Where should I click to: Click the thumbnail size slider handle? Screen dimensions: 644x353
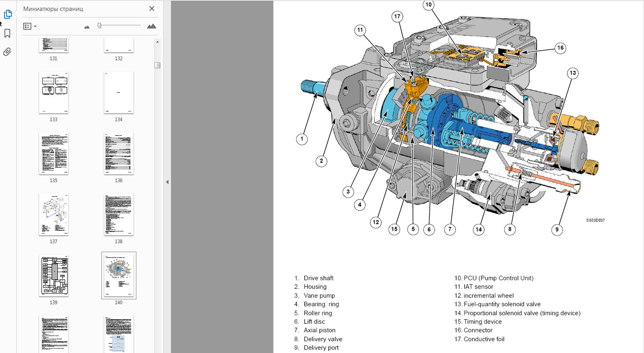click(x=99, y=25)
